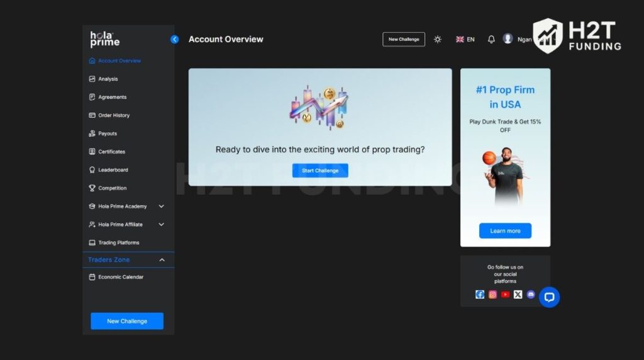Click 'Play Dunk Trade & Get 15% OFF' text

[505, 126]
